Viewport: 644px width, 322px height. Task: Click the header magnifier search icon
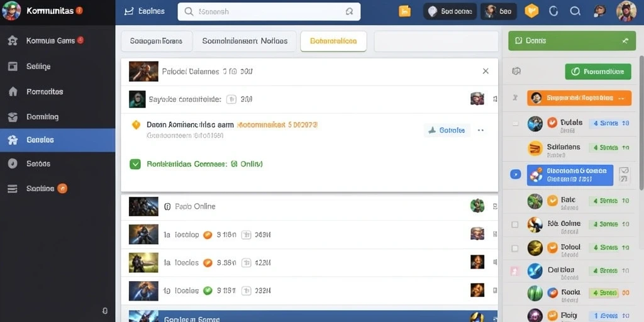click(x=575, y=11)
